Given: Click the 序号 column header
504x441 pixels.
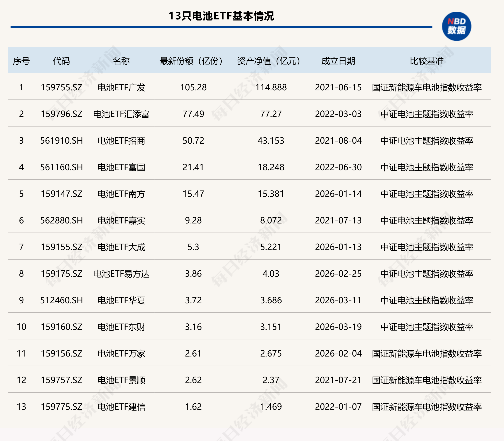Looking at the screenshot, I should 21,61.
